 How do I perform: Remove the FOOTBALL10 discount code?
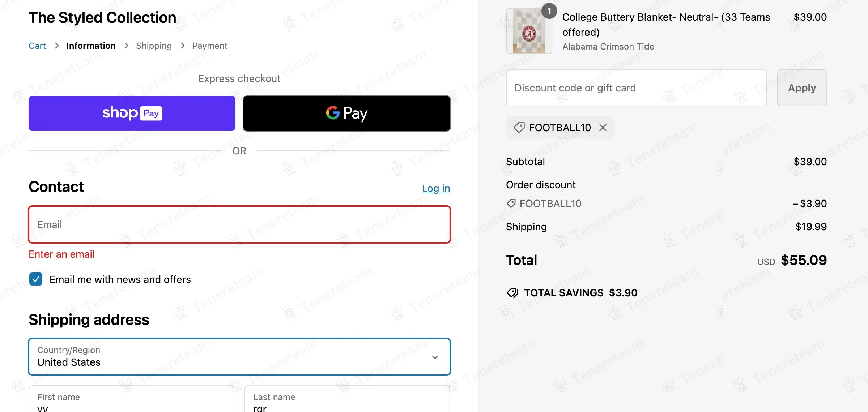pos(603,128)
